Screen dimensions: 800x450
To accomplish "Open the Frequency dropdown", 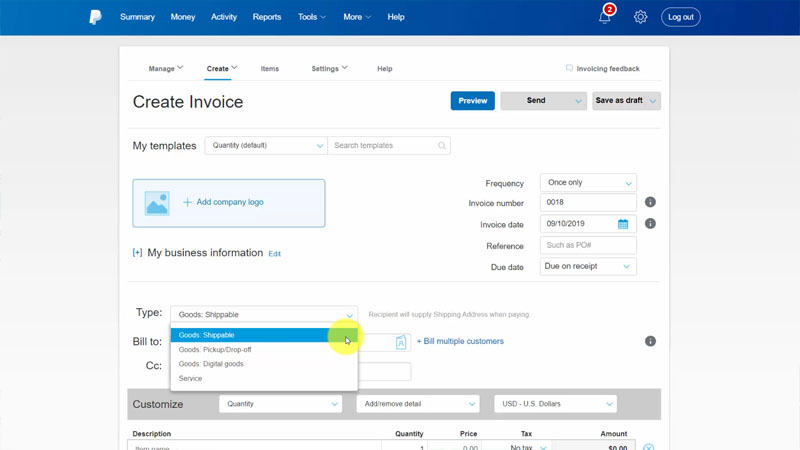I will 588,183.
